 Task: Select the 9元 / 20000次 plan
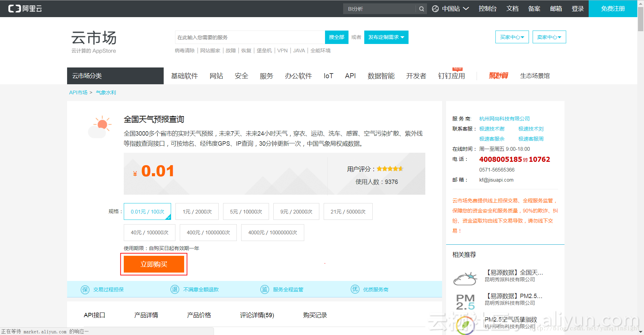[x=296, y=211]
